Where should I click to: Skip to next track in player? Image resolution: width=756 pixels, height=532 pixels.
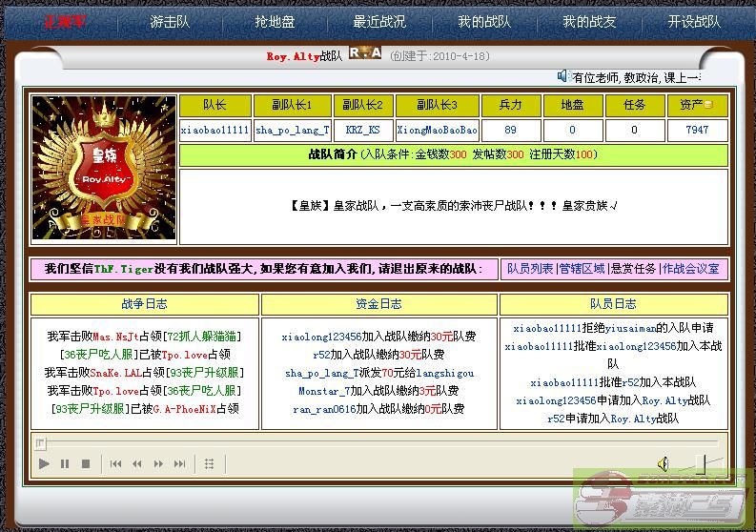tap(179, 464)
